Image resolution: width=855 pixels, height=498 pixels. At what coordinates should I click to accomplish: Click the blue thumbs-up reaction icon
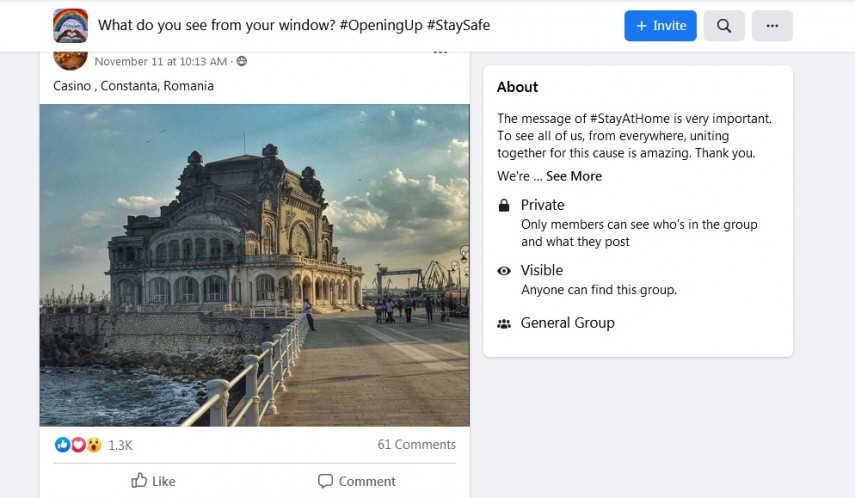click(63, 445)
